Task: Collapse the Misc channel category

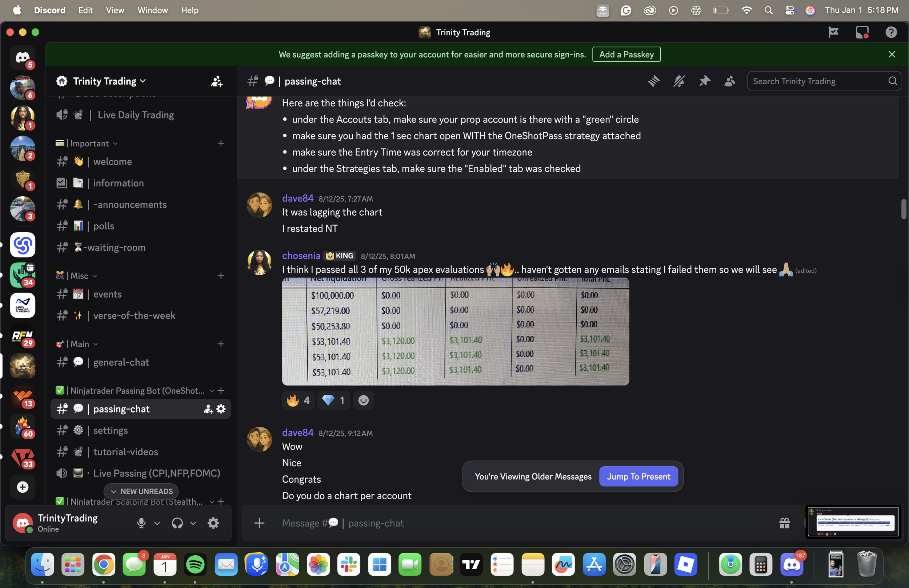Action: coord(79,276)
